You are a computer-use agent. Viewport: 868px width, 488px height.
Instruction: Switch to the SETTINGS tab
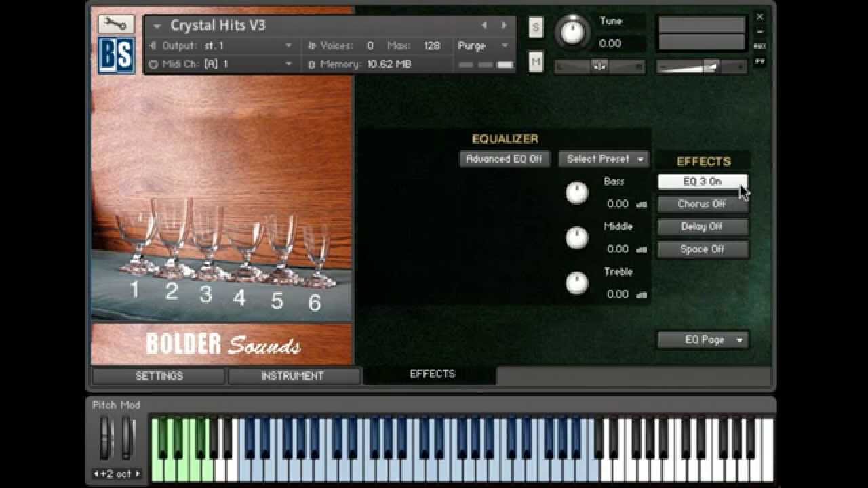click(x=159, y=376)
